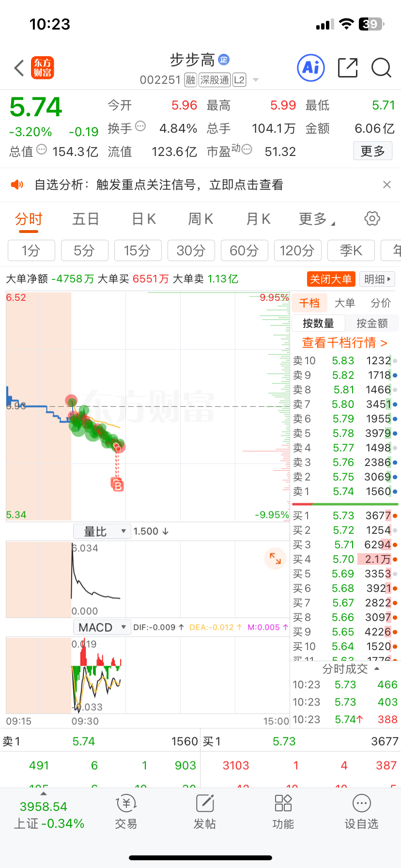Open MACD indicator dropdown
The image size is (401, 868).
click(102, 627)
